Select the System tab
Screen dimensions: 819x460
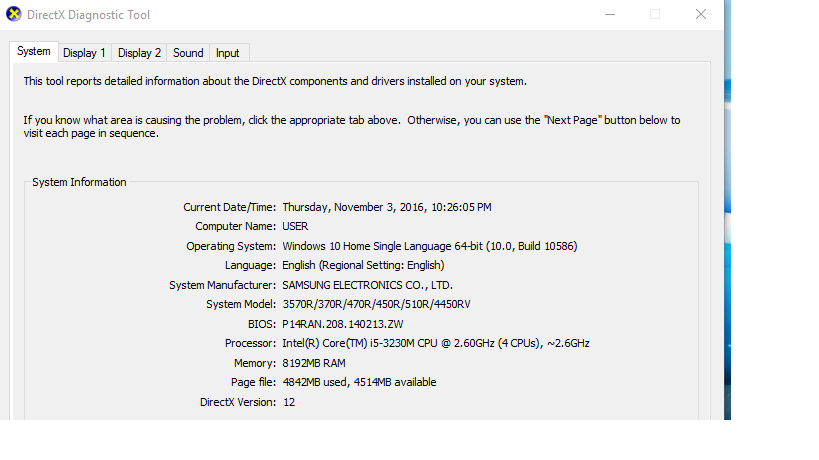point(33,52)
